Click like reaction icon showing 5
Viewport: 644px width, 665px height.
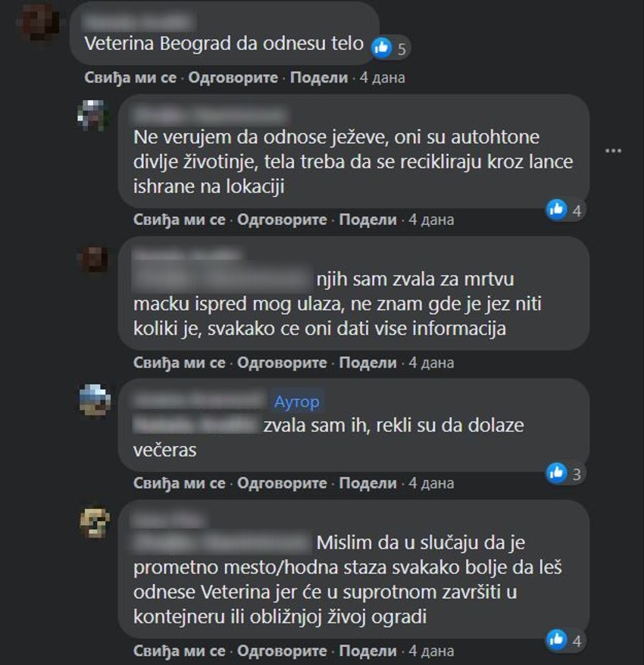[x=381, y=48]
